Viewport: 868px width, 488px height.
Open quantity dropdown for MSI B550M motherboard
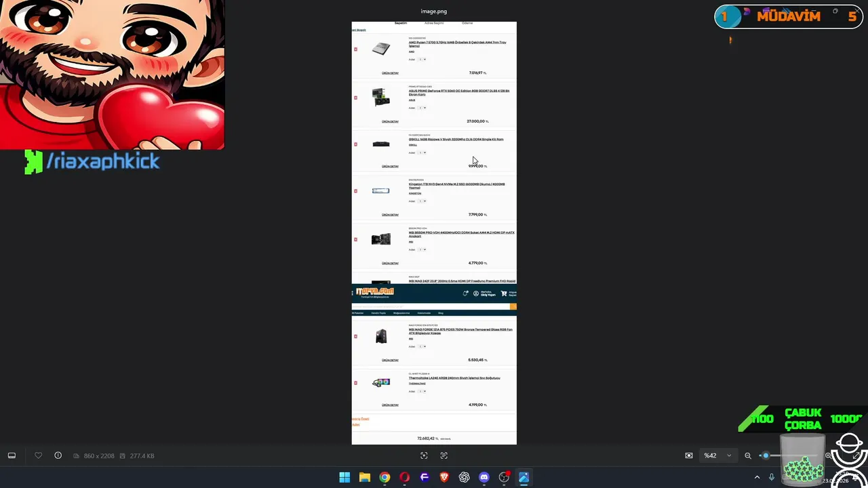pos(422,249)
